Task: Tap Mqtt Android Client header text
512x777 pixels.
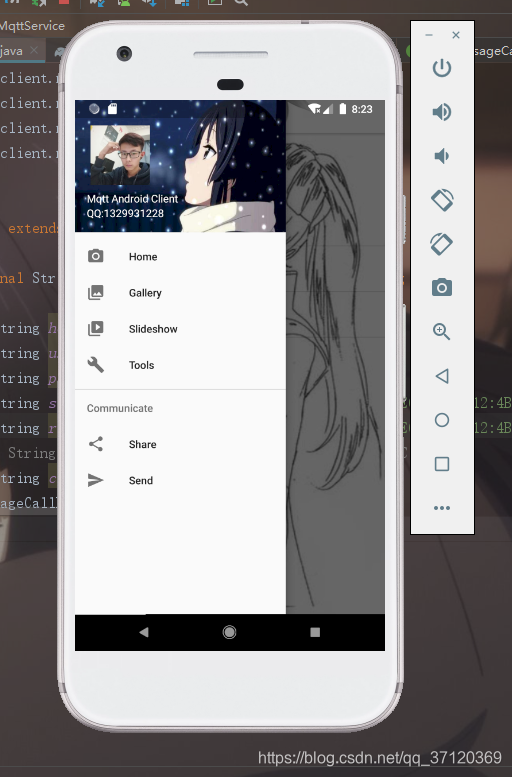Action: [x=132, y=199]
